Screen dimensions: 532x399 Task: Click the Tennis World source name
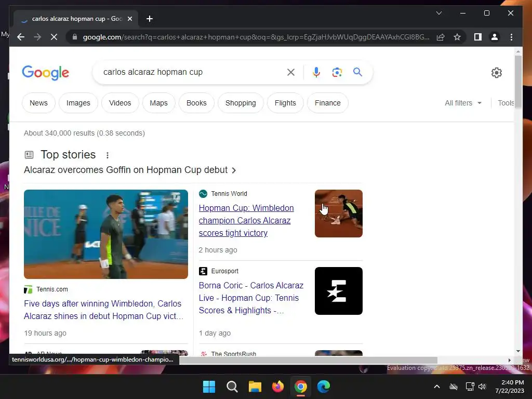tap(229, 194)
